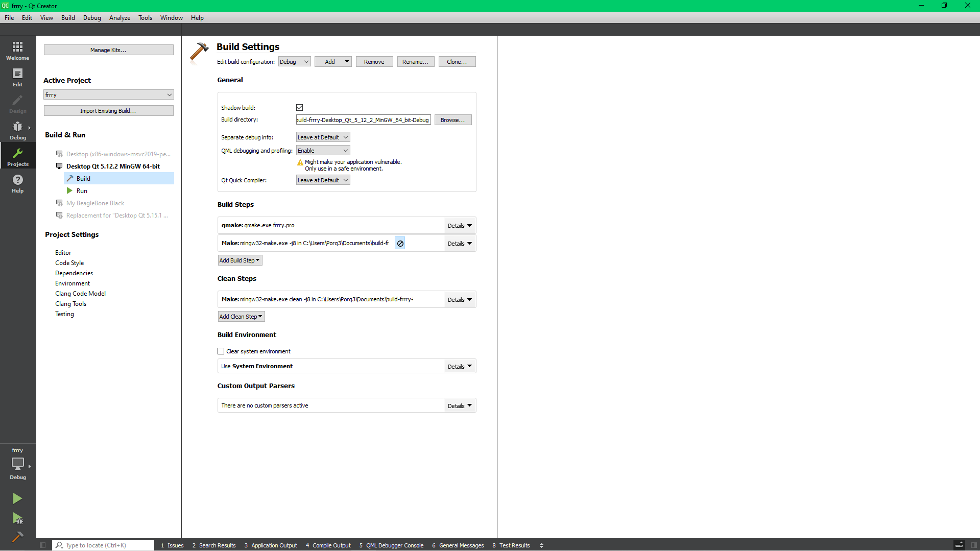Open the Add configuration dropdown
980x551 pixels.
point(333,62)
